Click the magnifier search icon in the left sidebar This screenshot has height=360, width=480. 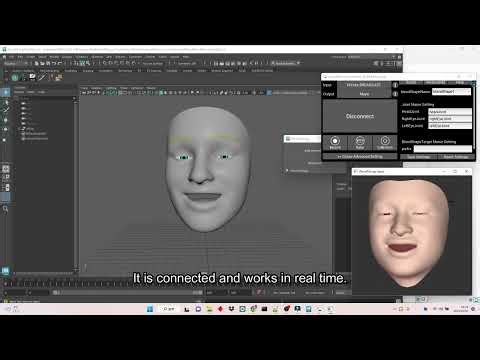coord(5,209)
